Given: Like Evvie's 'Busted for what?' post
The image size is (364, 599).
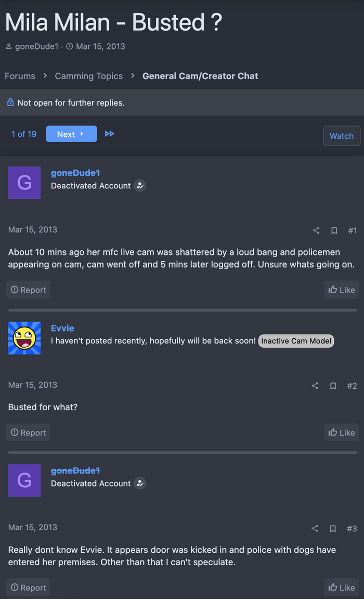Looking at the screenshot, I should point(342,432).
